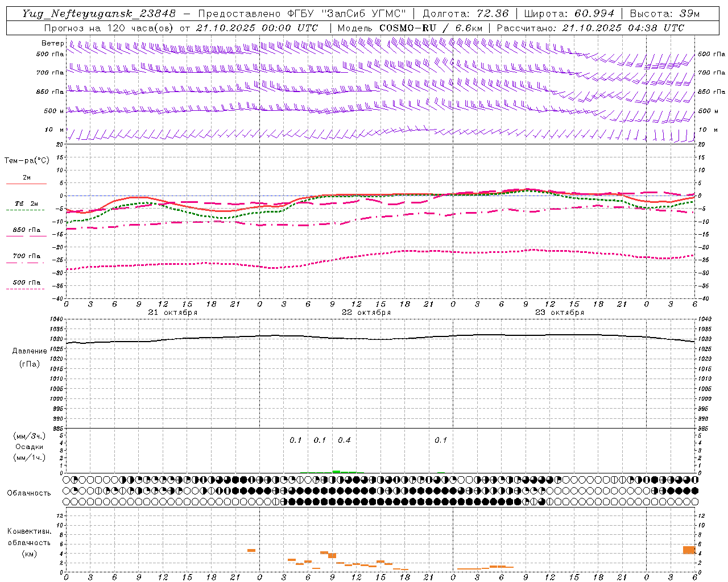Click the 0.4 precipitation amount value
Viewport: 728px width, 582px height.
344,440
